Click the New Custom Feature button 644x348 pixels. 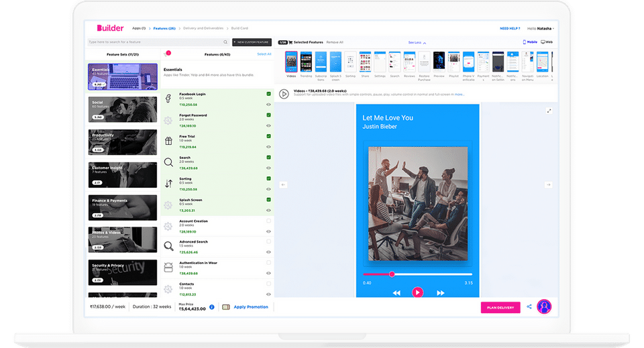[x=252, y=42]
